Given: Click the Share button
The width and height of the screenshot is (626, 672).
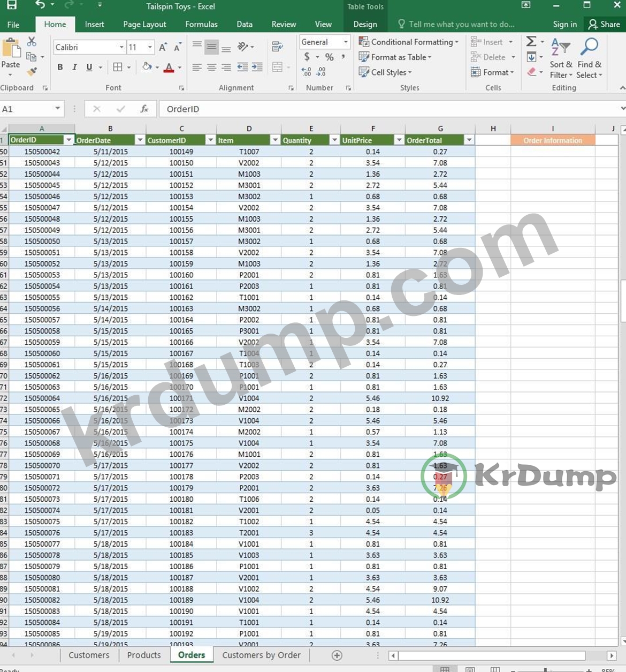Looking at the screenshot, I should pos(604,24).
